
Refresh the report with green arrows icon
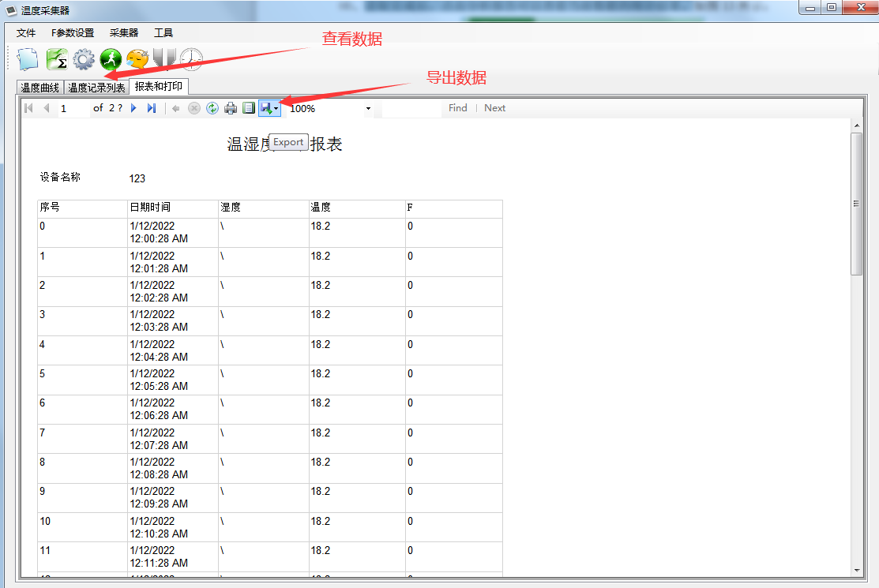pyautogui.click(x=212, y=108)
